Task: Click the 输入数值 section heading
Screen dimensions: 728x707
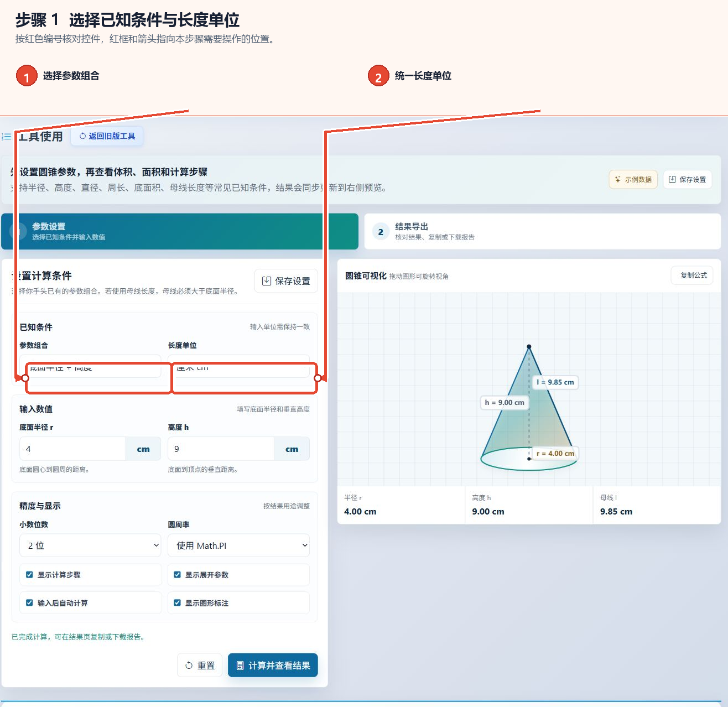Action: [x=36, y=409]
